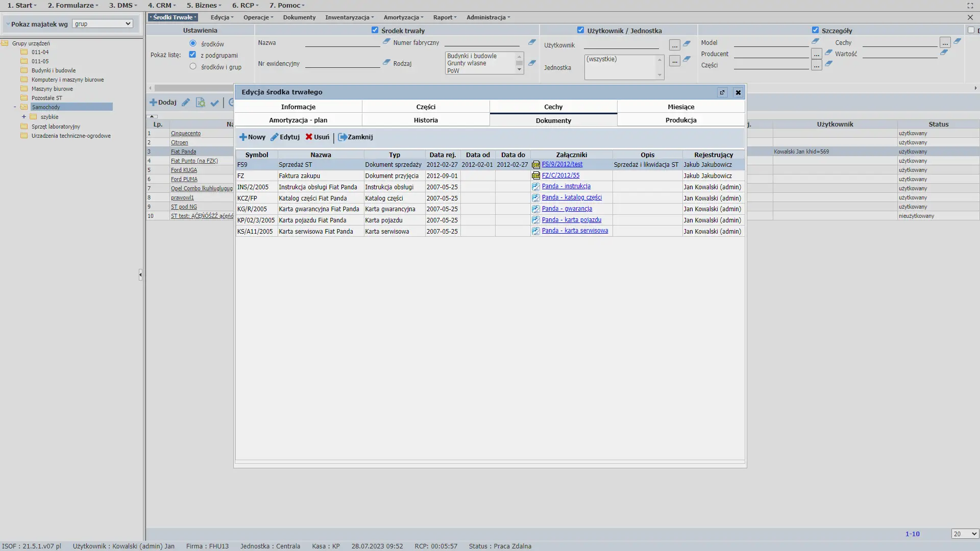Toggle the z podgrupami checkbox

(192, 55)
